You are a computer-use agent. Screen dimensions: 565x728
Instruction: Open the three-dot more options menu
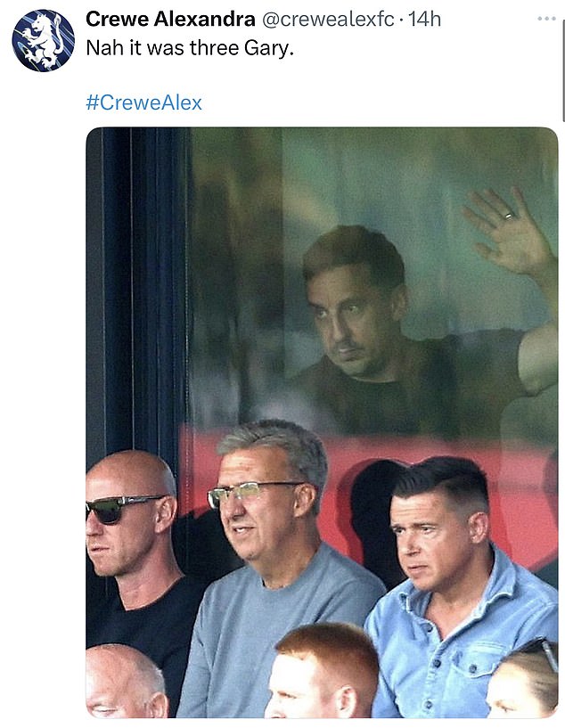pos(546,19)
